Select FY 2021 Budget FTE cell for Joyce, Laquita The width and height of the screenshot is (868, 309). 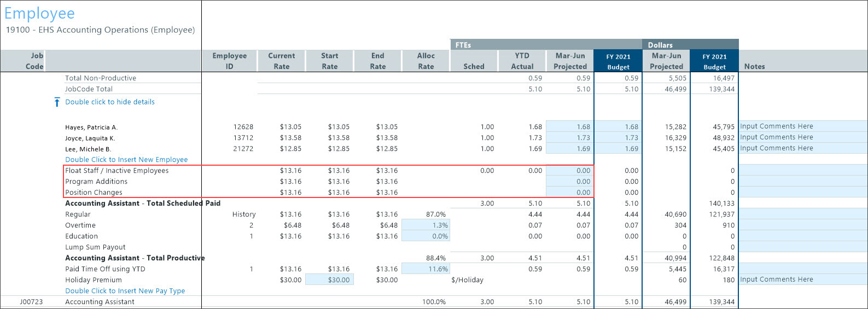click(x=618, y=138)
